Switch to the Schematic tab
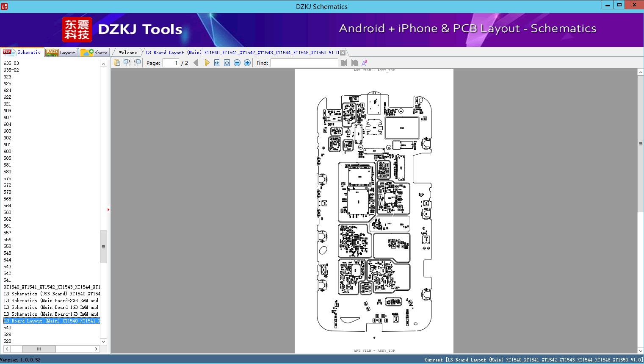 click(x=22, y=52)
